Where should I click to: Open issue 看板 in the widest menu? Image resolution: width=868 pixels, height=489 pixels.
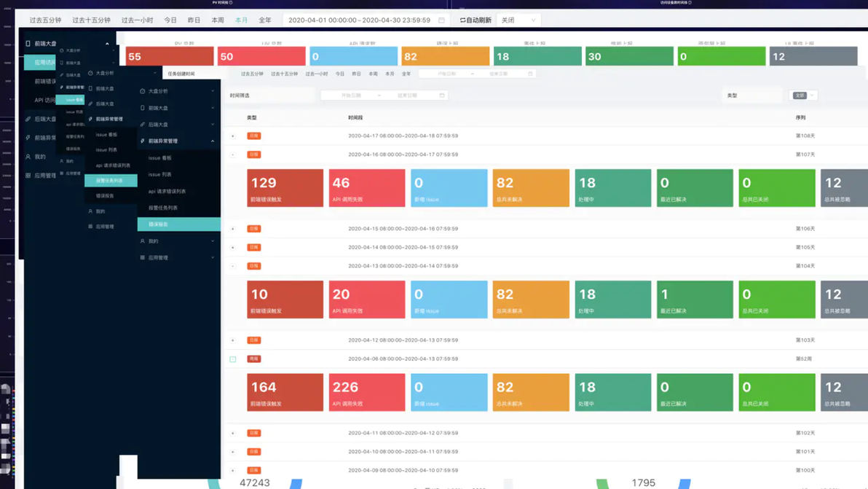pos(160,158)
